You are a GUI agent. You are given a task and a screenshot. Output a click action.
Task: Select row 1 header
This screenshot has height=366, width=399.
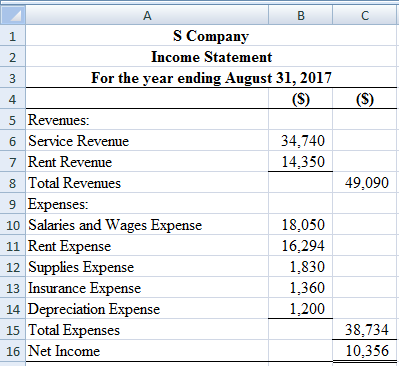[x=13, y=36]
